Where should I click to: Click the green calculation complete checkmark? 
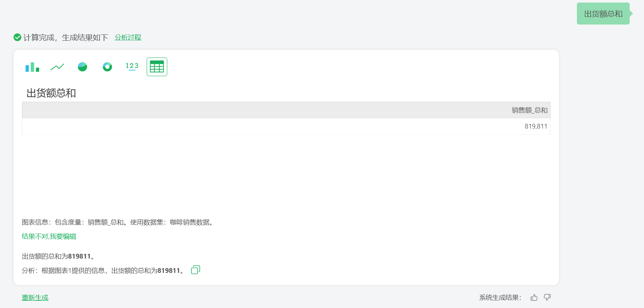(x=17, y=37)
